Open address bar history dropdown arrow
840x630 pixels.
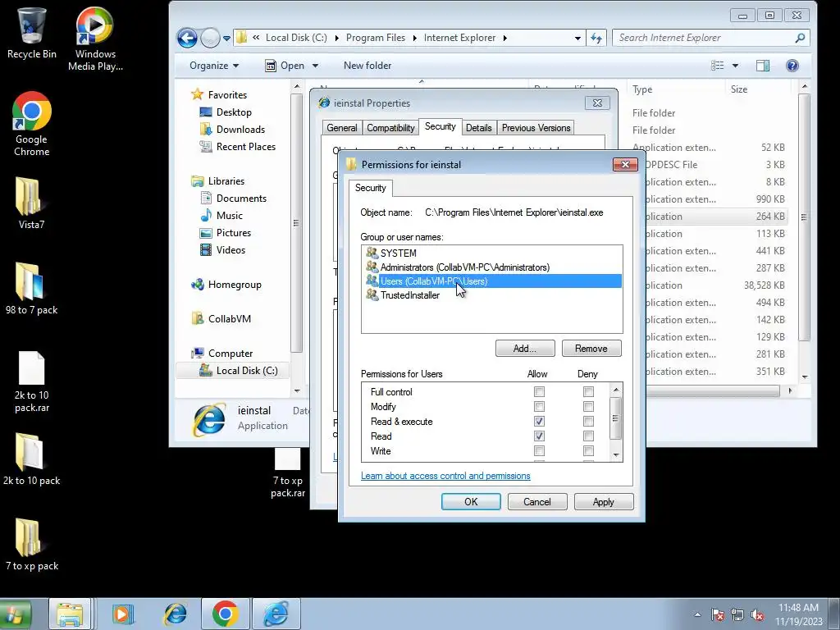pyautogui.click(x=577, y=38)
